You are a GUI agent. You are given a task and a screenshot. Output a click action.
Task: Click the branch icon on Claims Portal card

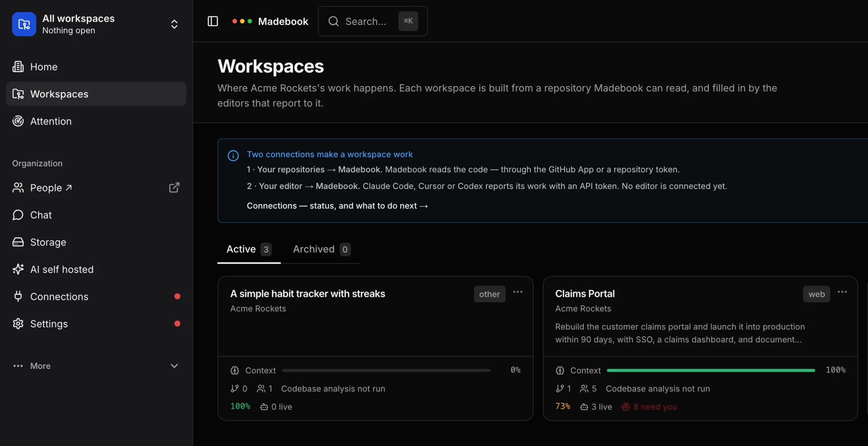point(559,388)
